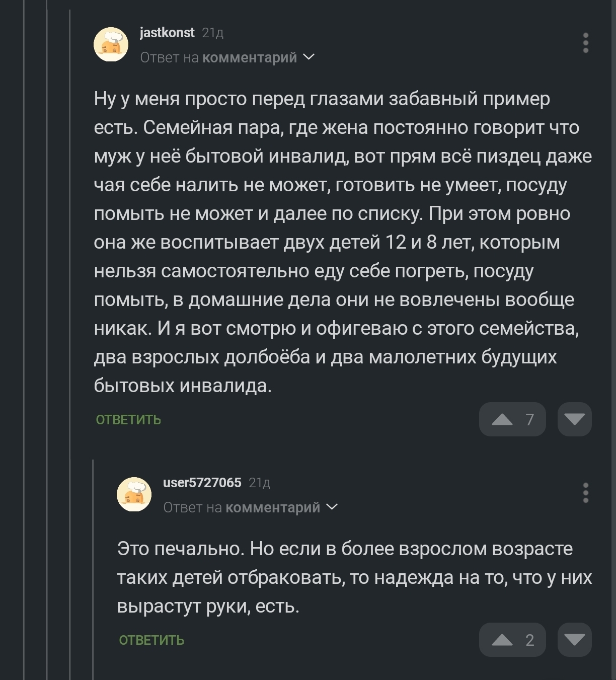Screen dimensions: 616x680
Task: Open the jastkonst username profile link
Action: point(167,33)
